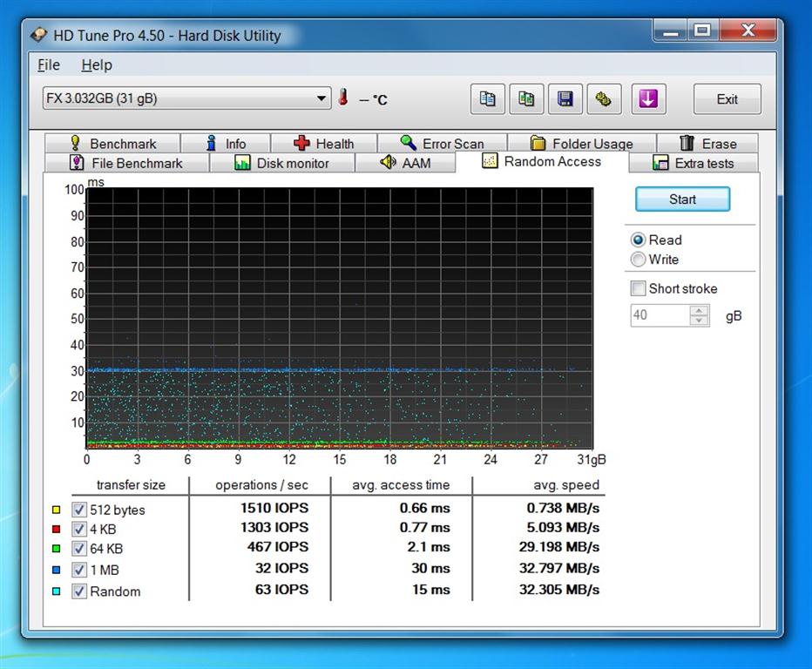Click the thermometer temperature icon
This screenshot has width=812, height=669.
344,98
